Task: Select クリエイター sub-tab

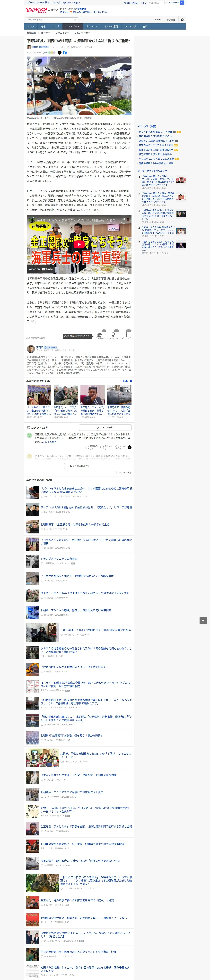Action: pyautogui.click(x=62, y=33)
